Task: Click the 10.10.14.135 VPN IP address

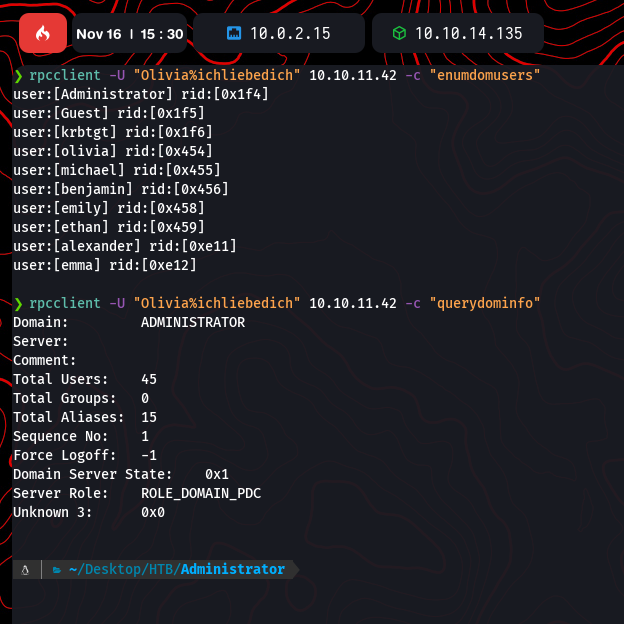Action: (468, 33)
